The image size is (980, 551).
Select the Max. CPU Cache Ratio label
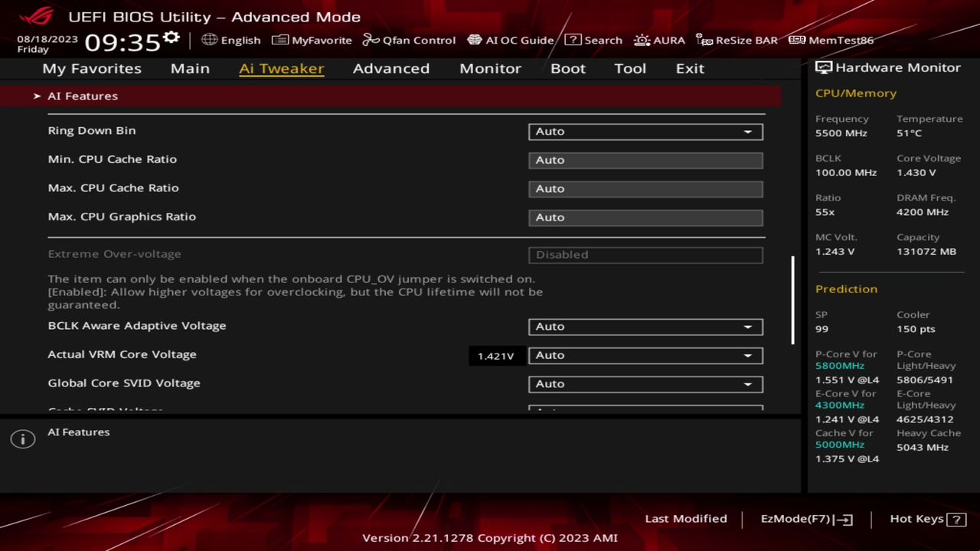point(113,187)
